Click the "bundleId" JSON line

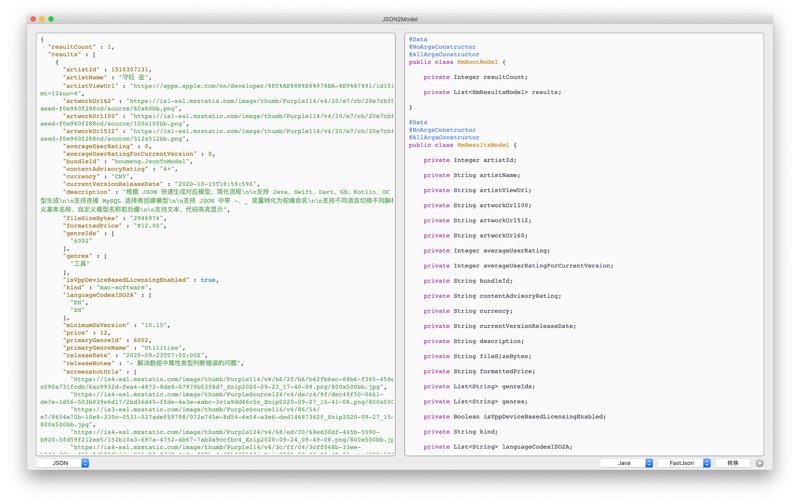[128, 161]
